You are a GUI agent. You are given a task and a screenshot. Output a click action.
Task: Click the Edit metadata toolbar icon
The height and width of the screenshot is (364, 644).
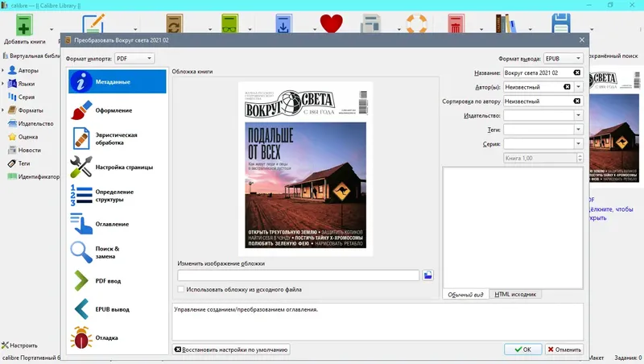coord(93,23)
